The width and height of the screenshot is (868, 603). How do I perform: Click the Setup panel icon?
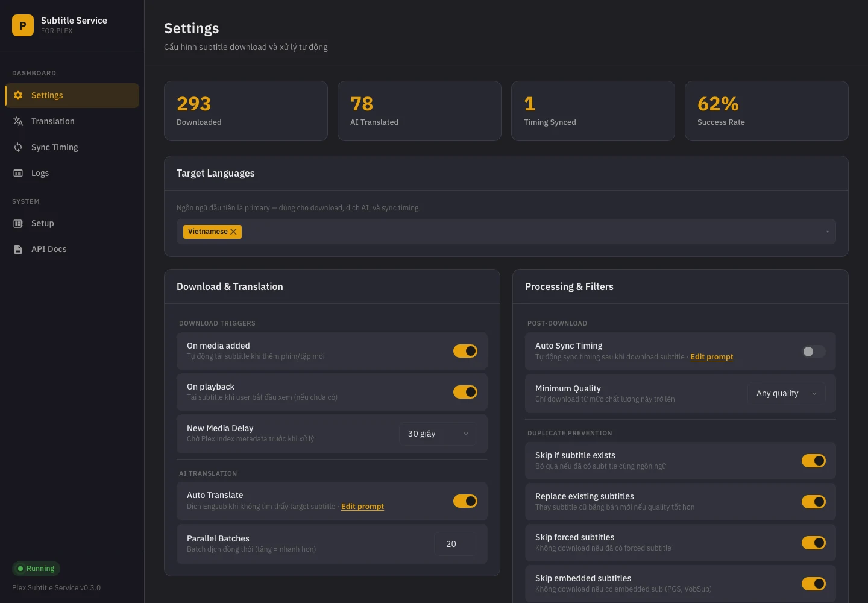(18, 223)
